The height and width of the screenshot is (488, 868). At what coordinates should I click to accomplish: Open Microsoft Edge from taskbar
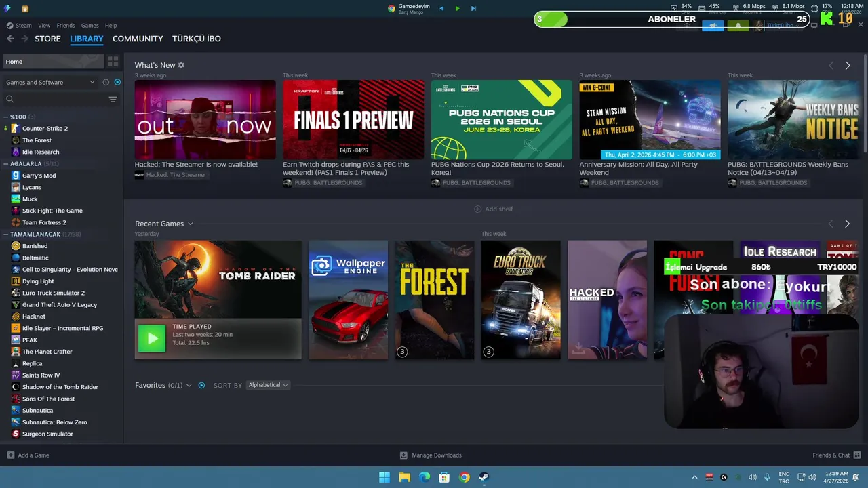click(x=425, y=477)
